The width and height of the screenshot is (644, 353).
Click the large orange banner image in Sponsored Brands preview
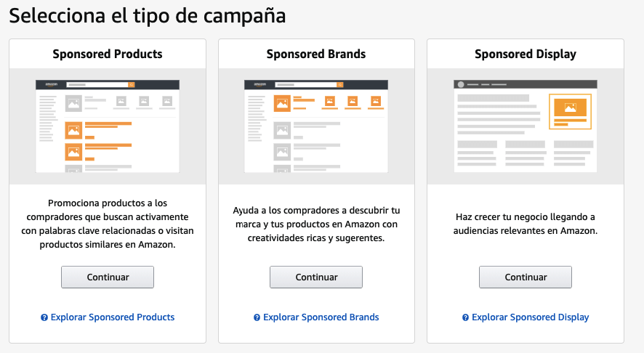[x=282, y=103]
